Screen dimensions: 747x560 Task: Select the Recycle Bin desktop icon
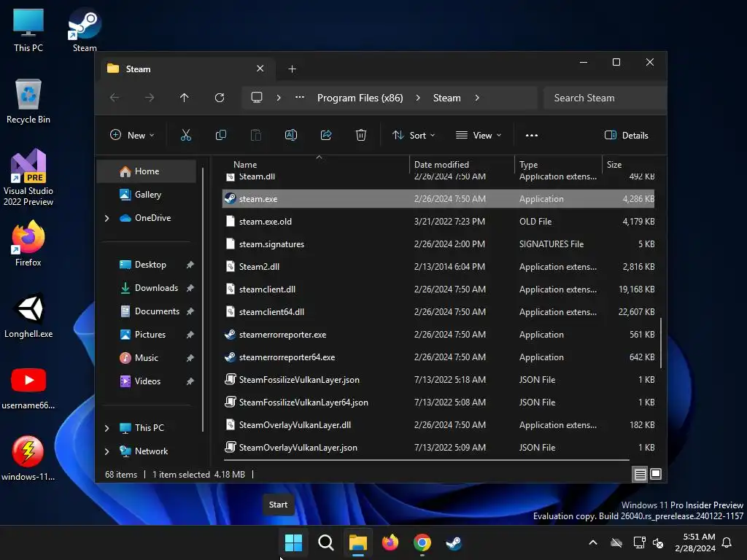(x=28, y=101)
